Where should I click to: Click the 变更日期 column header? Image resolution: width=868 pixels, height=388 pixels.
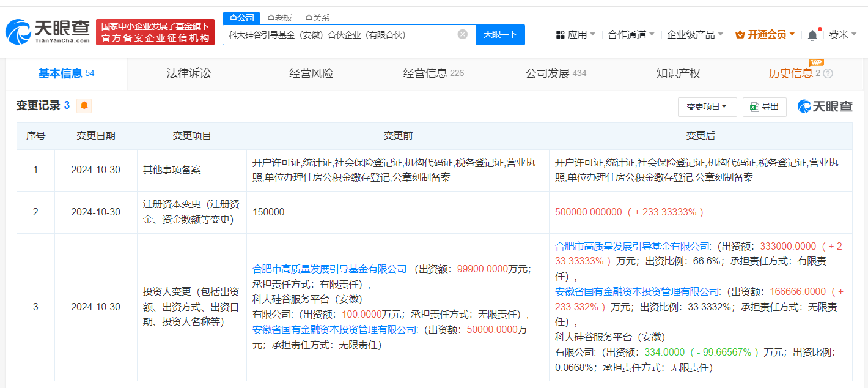coord(96,136)
